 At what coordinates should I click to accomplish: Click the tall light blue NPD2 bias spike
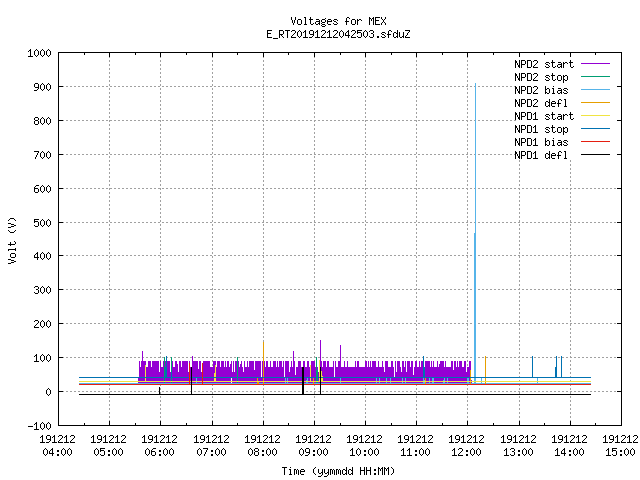(475, 233)
